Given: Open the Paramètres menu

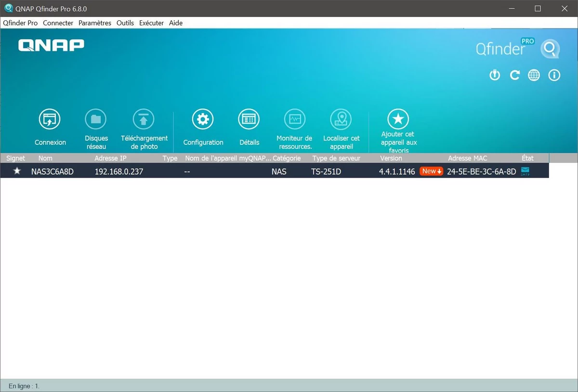Looking at the screenshot, I should [x=95, y=23].
